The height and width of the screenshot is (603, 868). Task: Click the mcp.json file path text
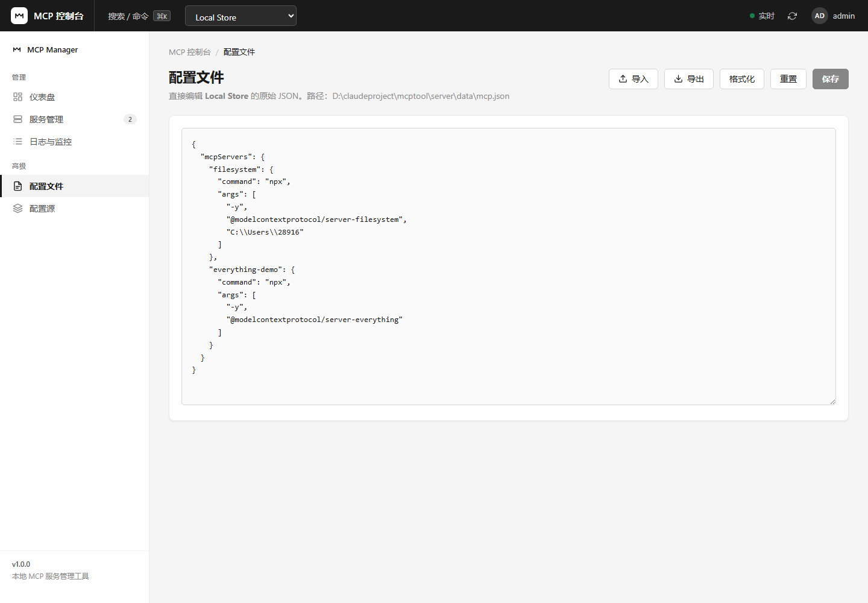pos(421,96)
